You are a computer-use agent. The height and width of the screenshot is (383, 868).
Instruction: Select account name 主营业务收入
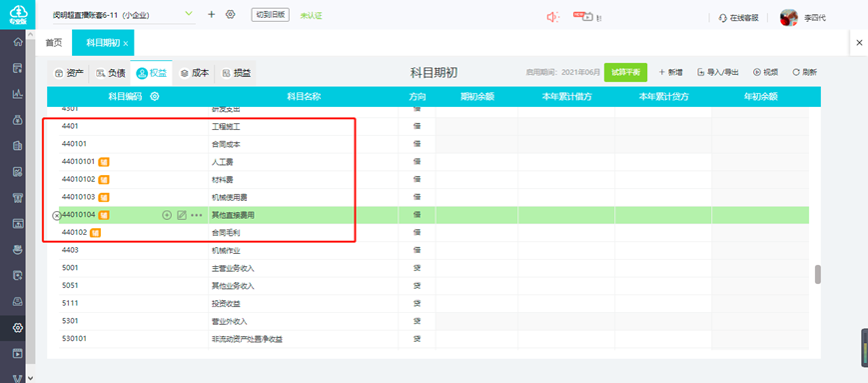233,268
